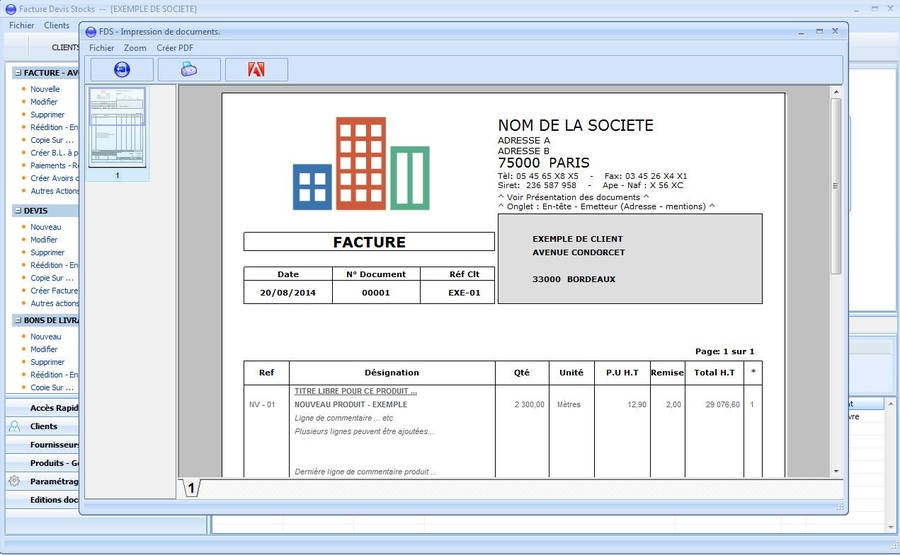Select the page 1 tab at bottom
Viewport: 900px width, 555px height.
(x=190, y=488)
